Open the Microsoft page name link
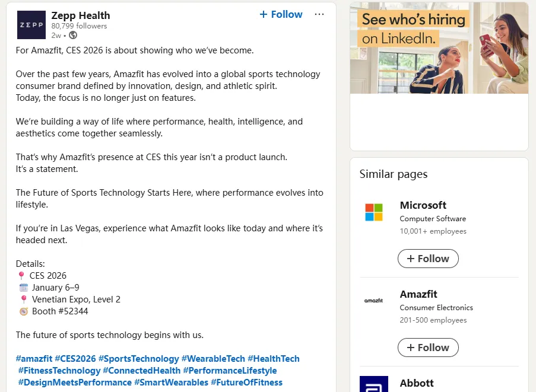 click(x=423, y=205)
